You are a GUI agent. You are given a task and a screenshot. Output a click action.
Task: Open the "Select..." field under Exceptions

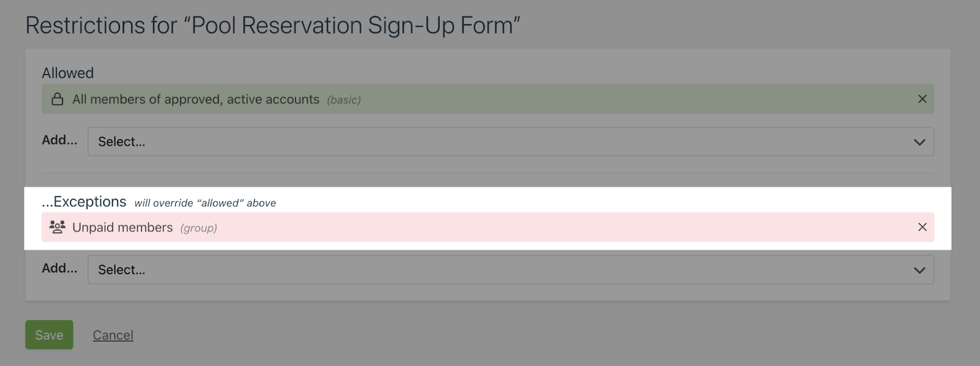pos(490,270)
